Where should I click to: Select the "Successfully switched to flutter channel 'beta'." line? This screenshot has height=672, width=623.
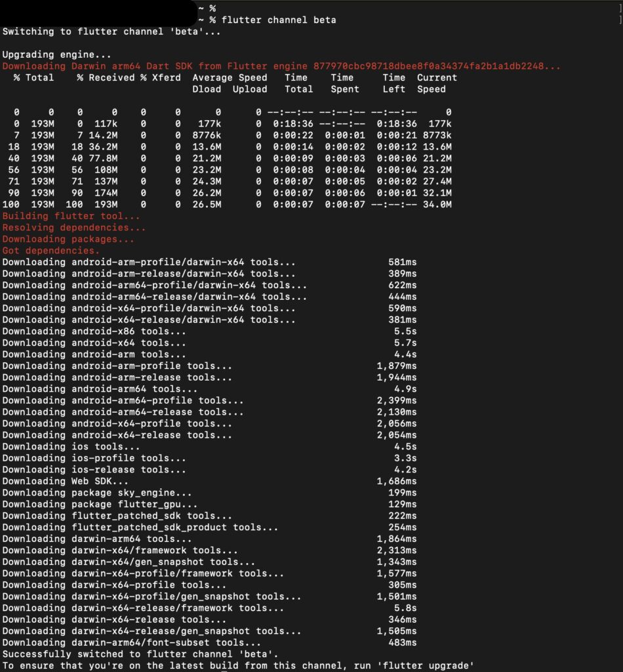coord(140,655)
